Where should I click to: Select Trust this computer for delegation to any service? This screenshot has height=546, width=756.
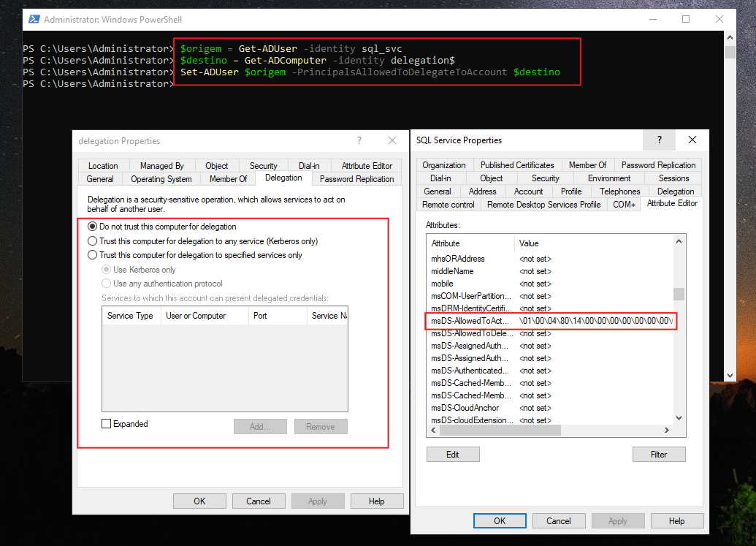click(93, 241)
